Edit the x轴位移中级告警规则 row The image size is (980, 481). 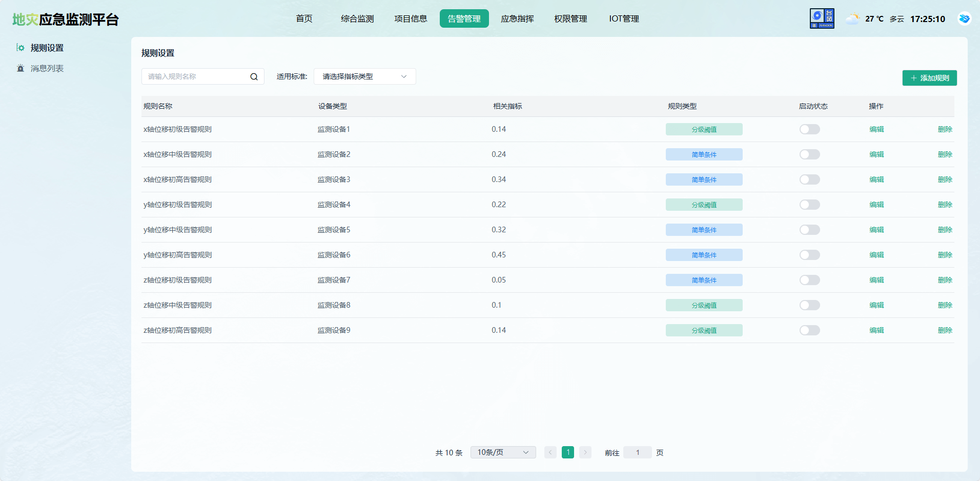point(876,154)
